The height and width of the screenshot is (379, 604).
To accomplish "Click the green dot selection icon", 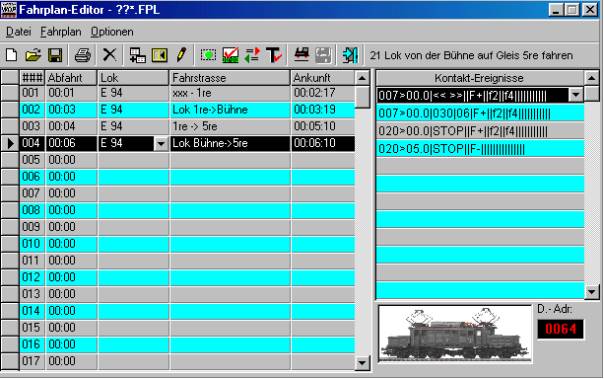I will point(208,55).
